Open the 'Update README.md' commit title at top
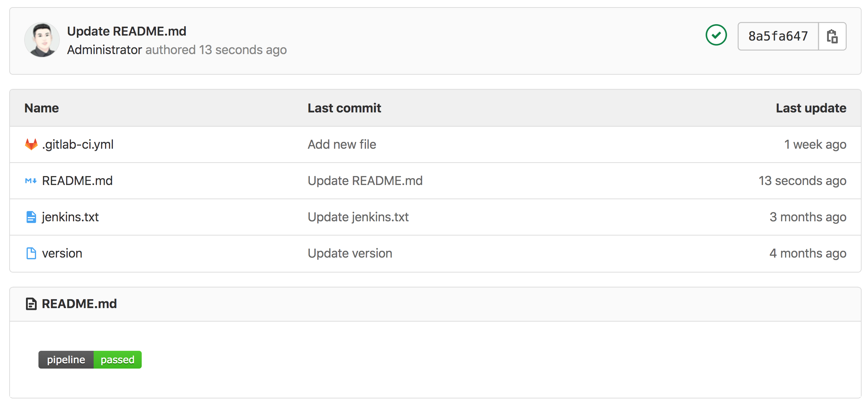 127,31
